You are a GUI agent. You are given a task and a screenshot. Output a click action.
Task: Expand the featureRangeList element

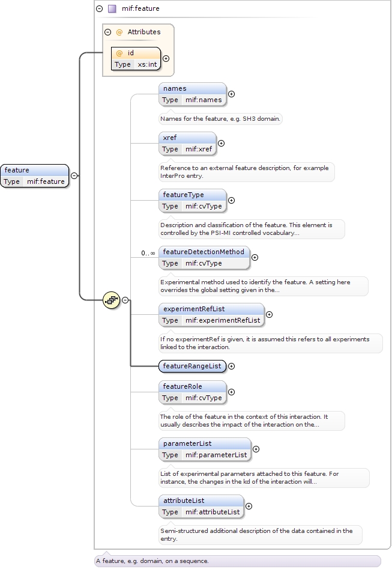tap(231, 366)
